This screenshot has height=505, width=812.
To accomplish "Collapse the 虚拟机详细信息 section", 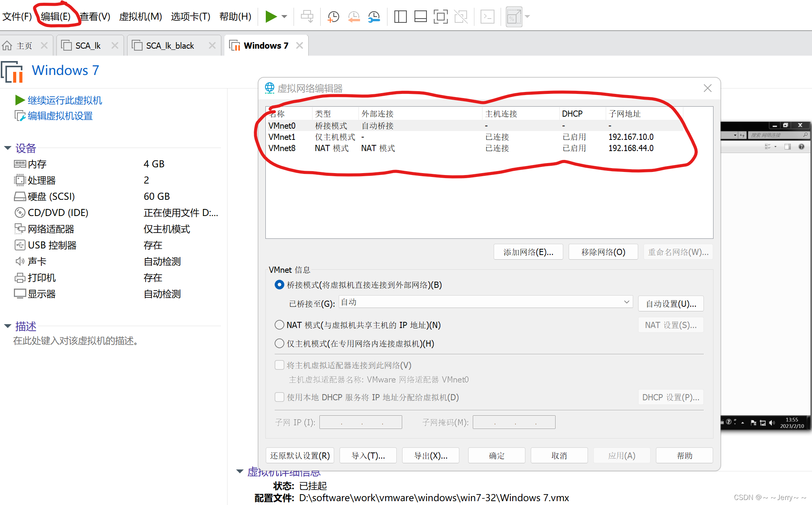I will tap(240, 471).
